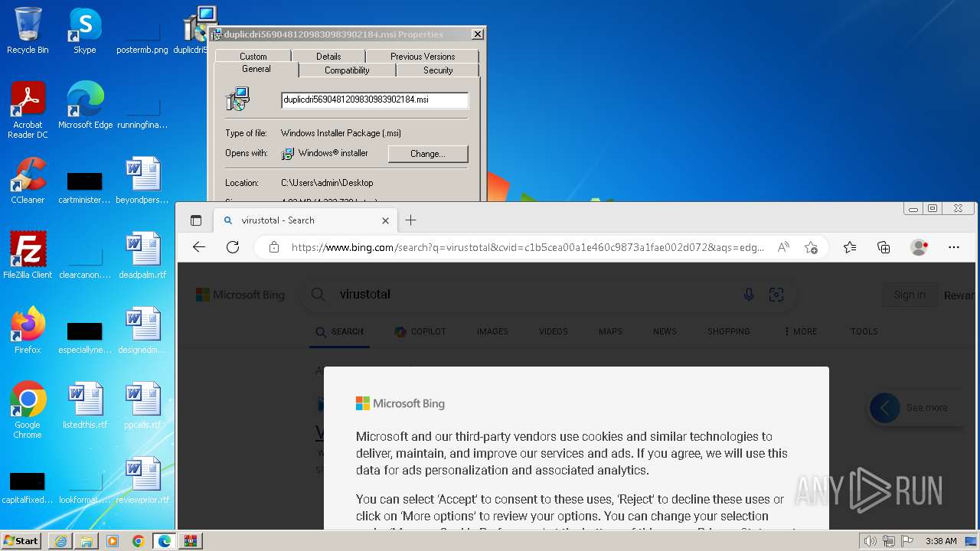Select deadpalm.rtf desktop file
Image resolution: width=980 pixels, height=551 pixels.
(x=142, y=256)
